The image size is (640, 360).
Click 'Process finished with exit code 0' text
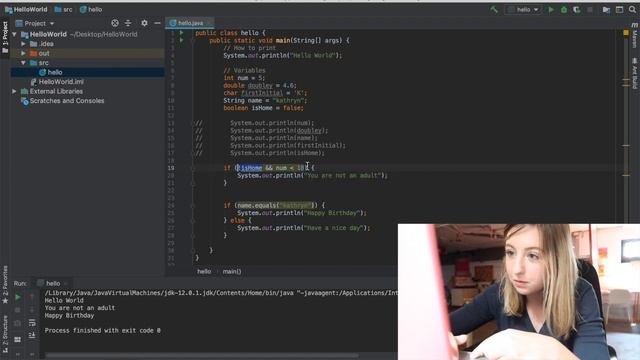(x=102, y=331)
